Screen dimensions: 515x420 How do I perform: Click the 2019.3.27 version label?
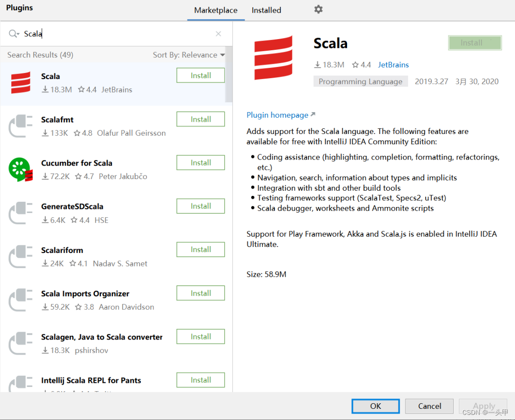click(431, 81)
